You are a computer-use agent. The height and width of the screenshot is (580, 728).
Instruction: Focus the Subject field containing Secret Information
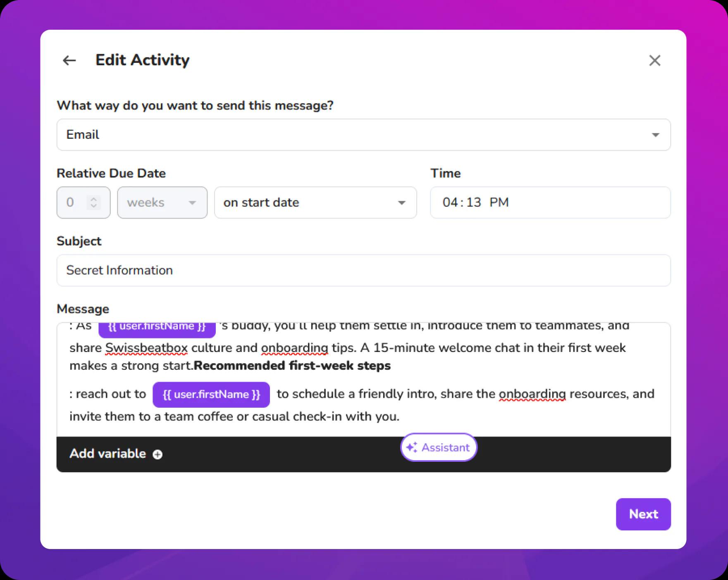363,271
